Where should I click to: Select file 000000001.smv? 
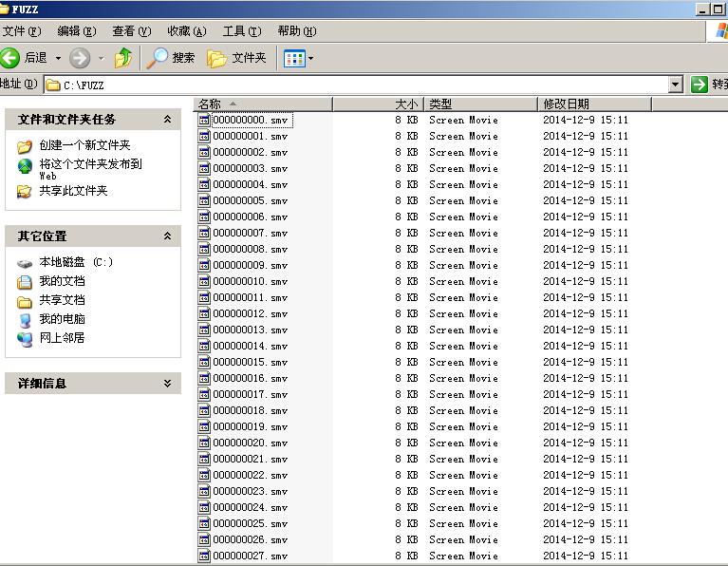(x=251, y=136)
